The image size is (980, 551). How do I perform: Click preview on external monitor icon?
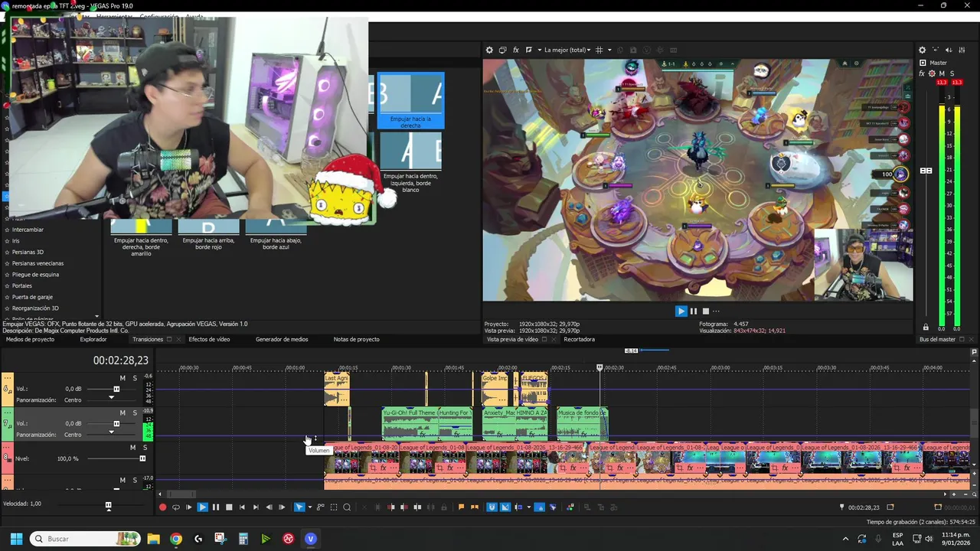pos(502,50)
